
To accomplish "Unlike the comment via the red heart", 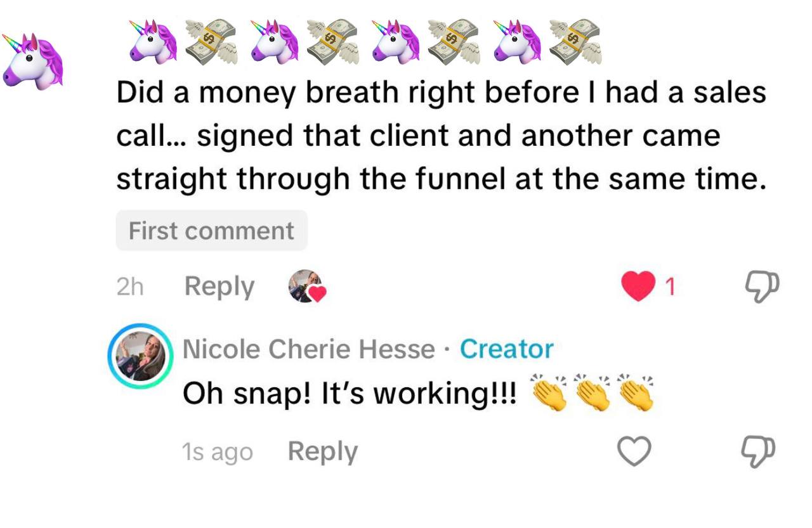I will (x=638, y=287).
